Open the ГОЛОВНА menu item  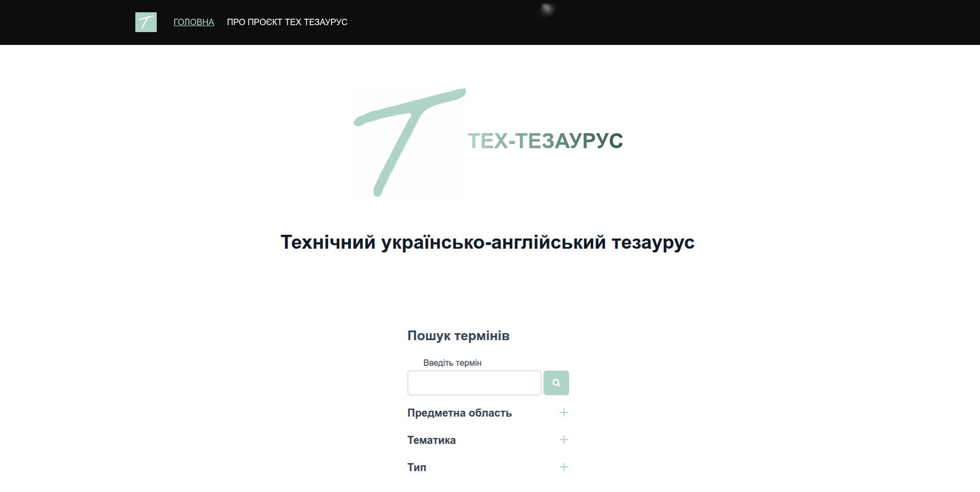point(193,22)
